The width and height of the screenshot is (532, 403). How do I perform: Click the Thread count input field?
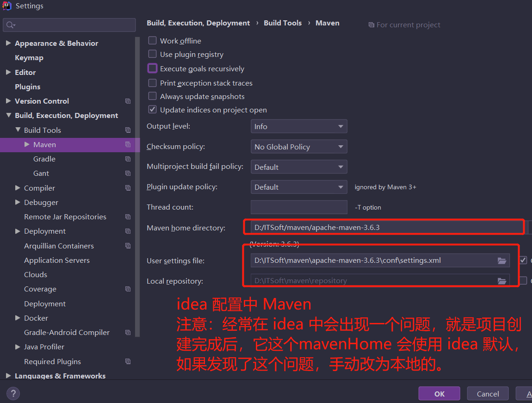tap(299, 207)
